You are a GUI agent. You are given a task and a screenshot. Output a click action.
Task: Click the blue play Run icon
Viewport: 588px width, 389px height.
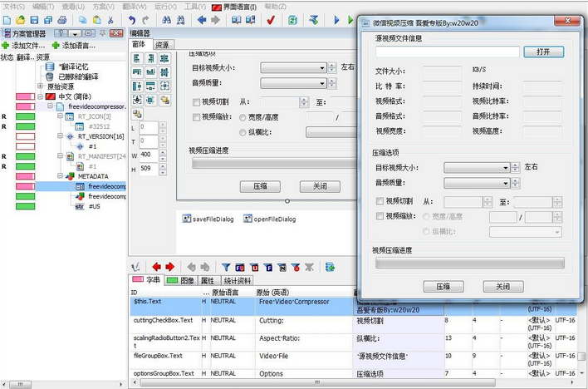336,20
